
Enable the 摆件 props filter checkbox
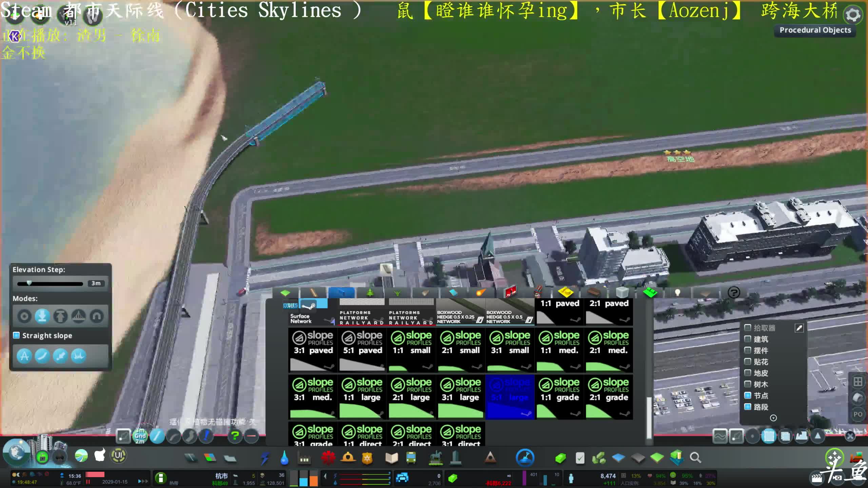click(747, 350)
